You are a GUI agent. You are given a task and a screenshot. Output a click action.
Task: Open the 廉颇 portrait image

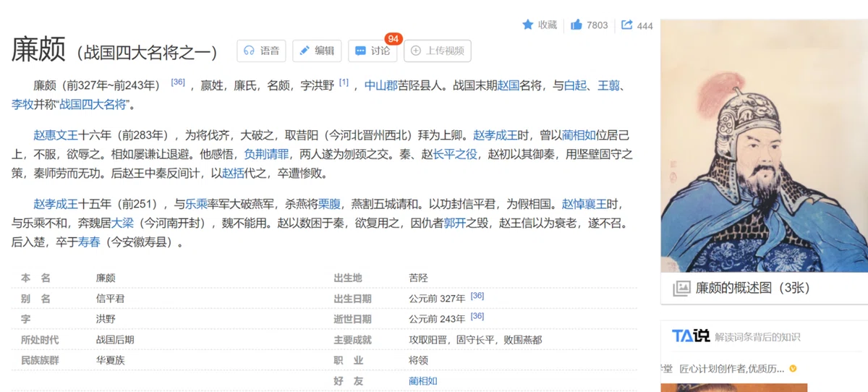[x=764, y=146]
